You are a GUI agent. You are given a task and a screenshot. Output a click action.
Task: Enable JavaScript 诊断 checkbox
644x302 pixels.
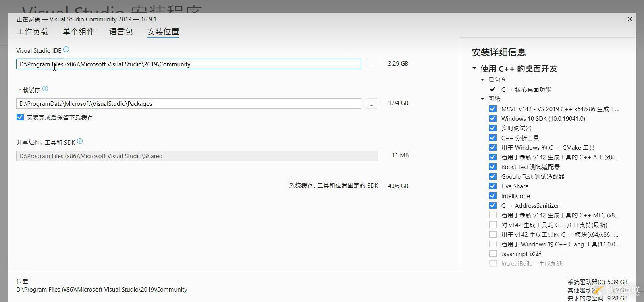coord(492,254)
